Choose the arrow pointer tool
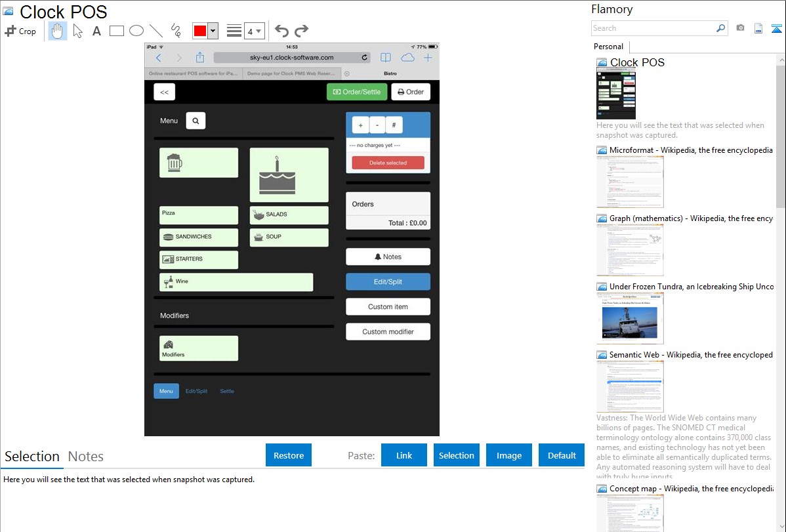Viewport: 786px width, 532px height. click(x=77, y=31)
